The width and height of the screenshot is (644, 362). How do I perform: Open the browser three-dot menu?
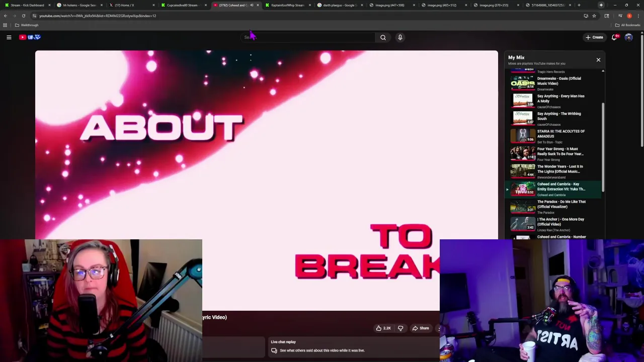(x=638, y=16)
